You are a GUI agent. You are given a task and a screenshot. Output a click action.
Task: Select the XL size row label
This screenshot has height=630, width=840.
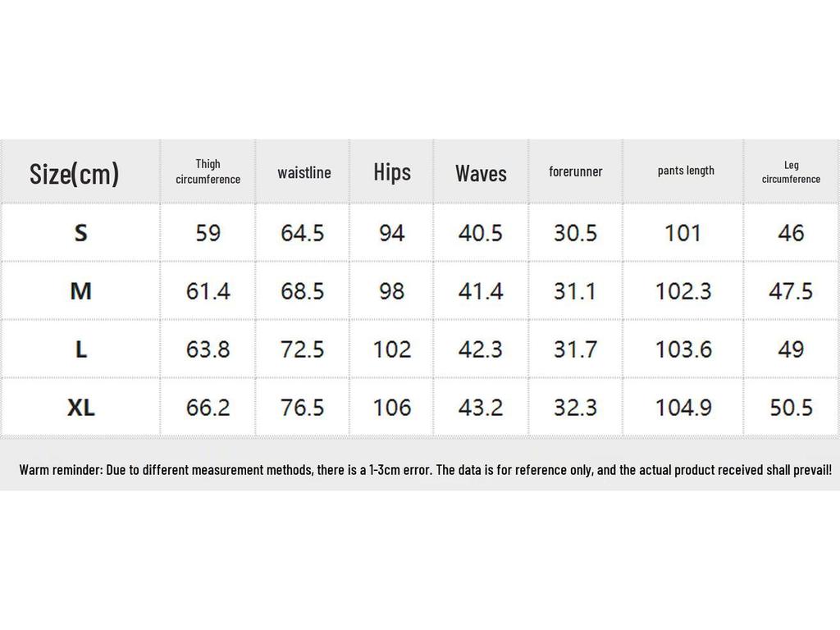pos(80,407)
